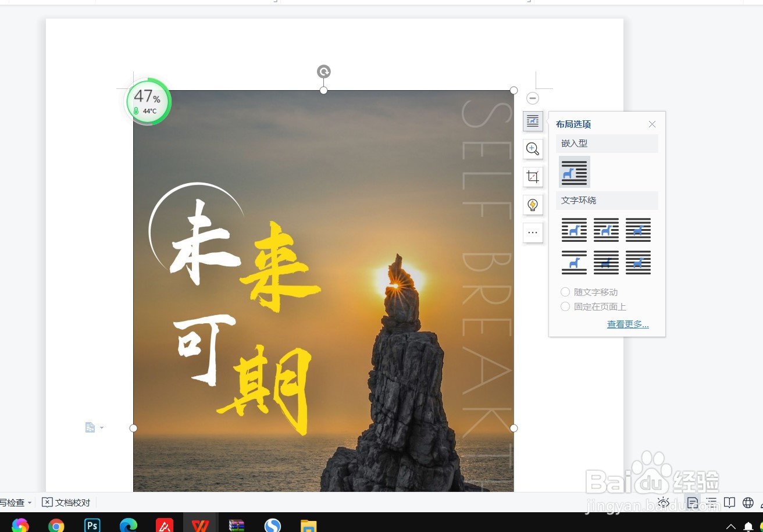Select the 固定在页面上 radio option
The height and width of the screenshot is (532, 763).
[x=565, y=306]
